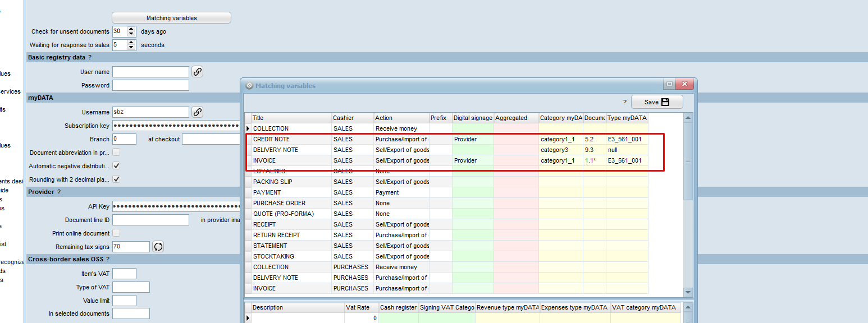Adjust the waiting for response seconds spinner
The height and width of the screenshot is (323, 868).
click(x=131, y=45)
